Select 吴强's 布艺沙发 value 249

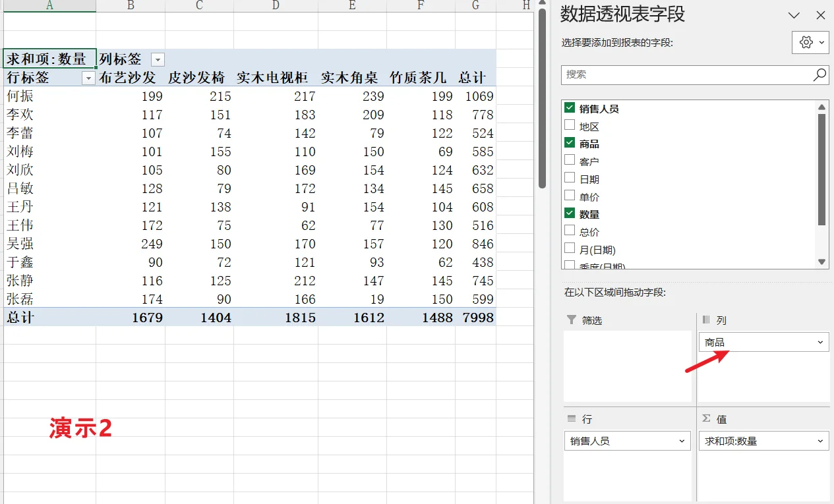click(131, 244)
